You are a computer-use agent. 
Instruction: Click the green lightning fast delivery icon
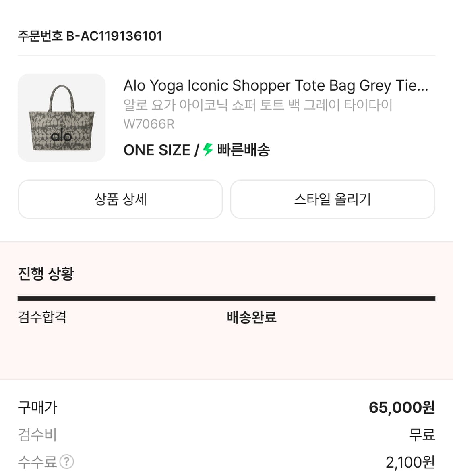[x=208, y=150]
